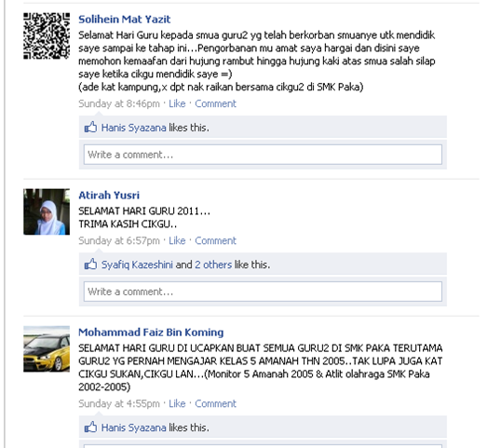The image size is (487, 448).
Task: Open Solihein Mat Yazit's QR code avatar
Action: (x=47, y=35)
